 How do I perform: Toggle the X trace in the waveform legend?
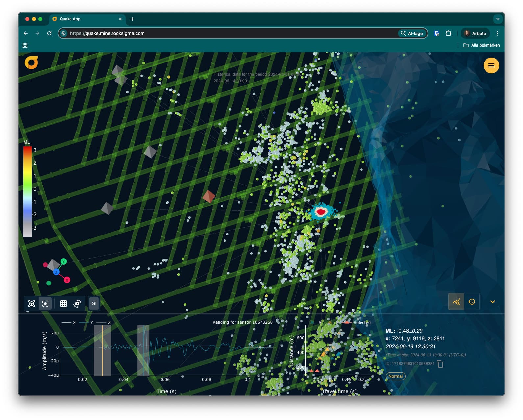click(69, 322)
